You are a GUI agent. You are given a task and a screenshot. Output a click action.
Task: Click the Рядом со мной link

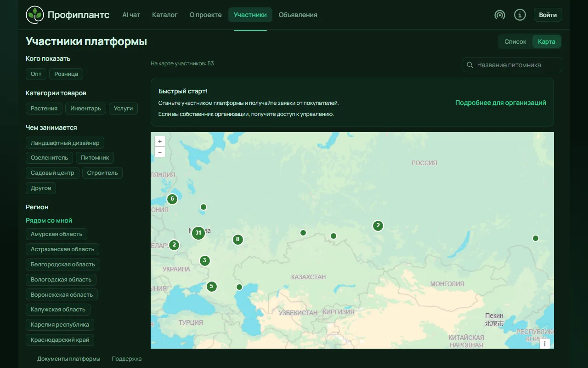(x=49, y=220)
